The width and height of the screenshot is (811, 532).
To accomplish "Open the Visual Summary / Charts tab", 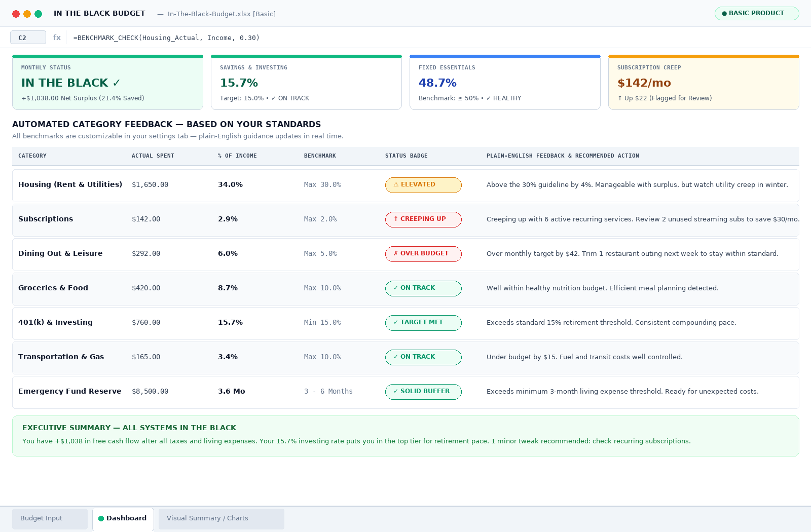I will tap(222, 518).
